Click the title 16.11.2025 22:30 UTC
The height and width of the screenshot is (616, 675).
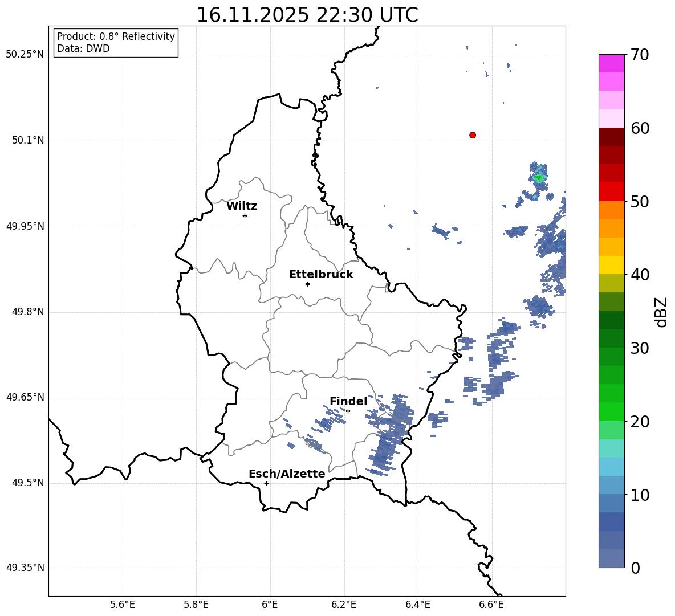(307, 15)
